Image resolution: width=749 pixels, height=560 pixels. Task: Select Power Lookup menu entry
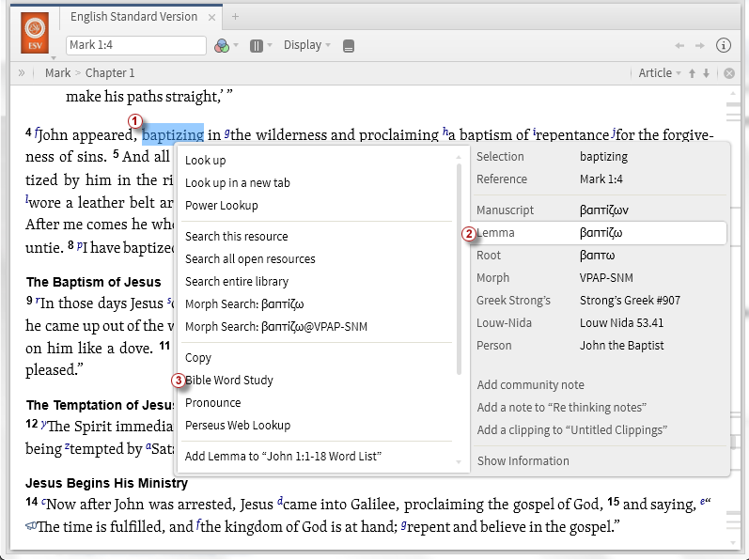coord(222,205)
